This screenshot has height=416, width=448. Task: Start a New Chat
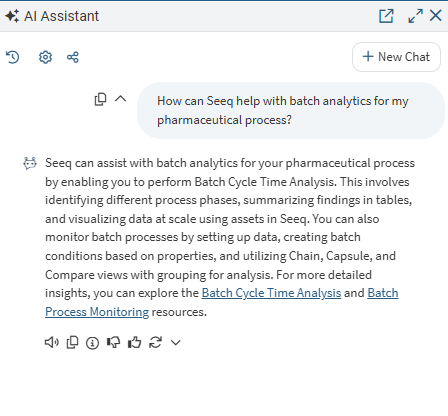pos(396,57)
